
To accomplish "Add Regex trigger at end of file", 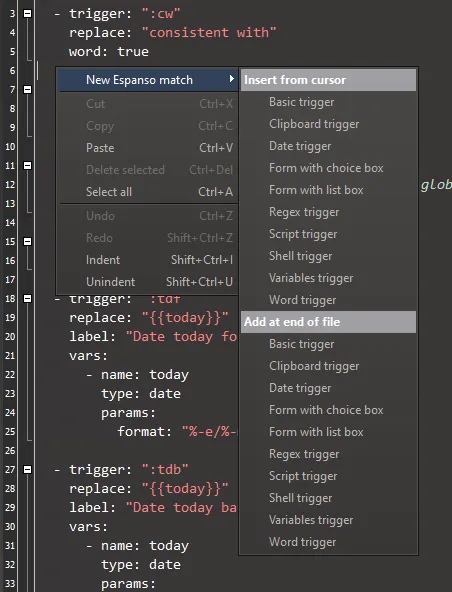I will pos(328,454).
